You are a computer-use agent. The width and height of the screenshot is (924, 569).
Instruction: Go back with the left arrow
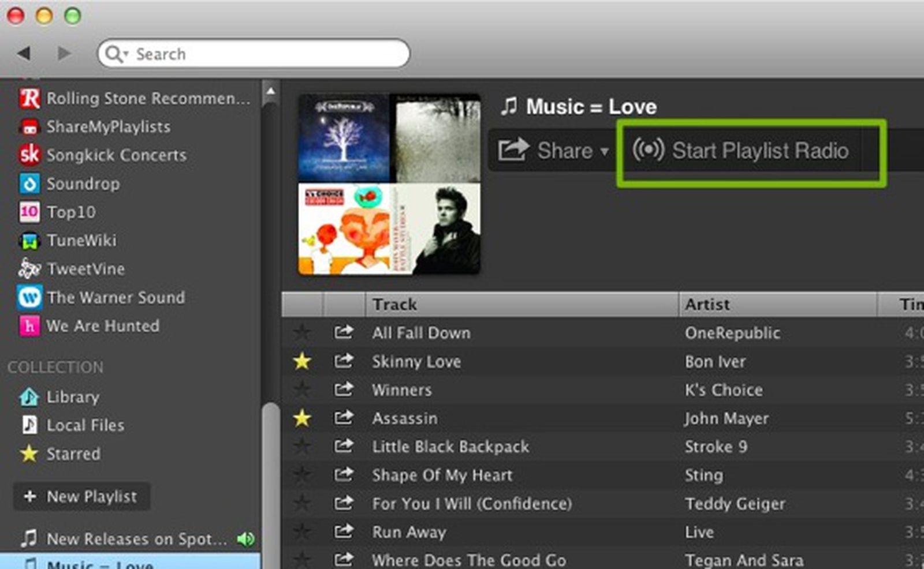point(24,54)
